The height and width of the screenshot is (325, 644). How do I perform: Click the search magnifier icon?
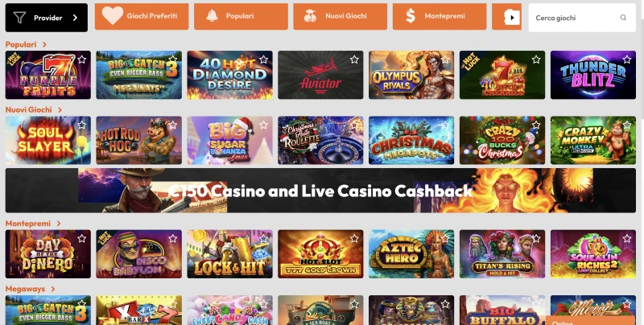[x=623, y=18]
